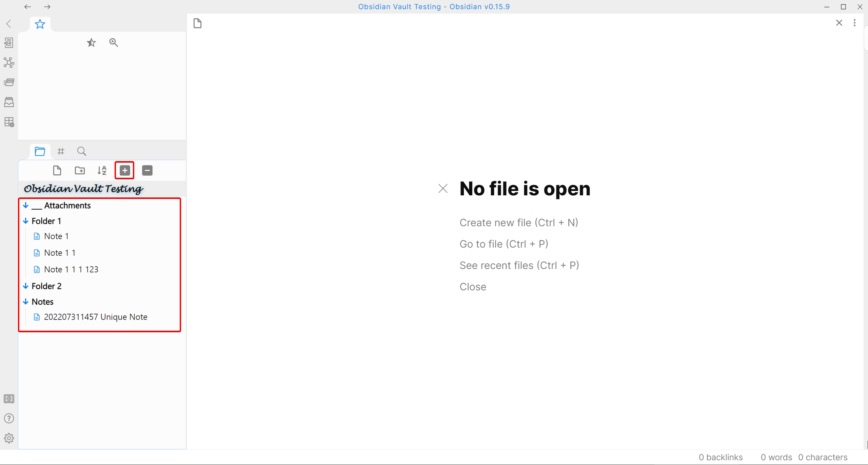Click the New note icon in file explorer
The width and height of the screenshot is (868, 465).
coord(57,170)
